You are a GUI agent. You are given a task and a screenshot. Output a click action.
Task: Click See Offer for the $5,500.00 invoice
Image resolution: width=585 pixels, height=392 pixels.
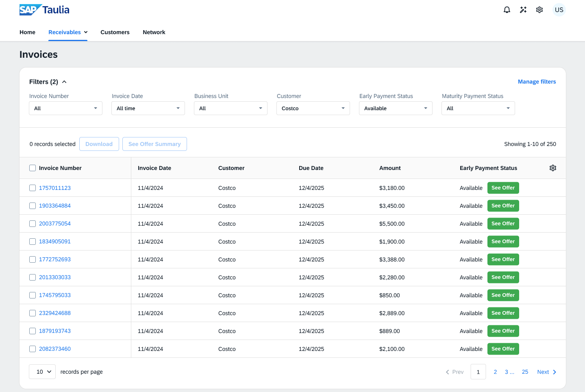pos(503,224)
